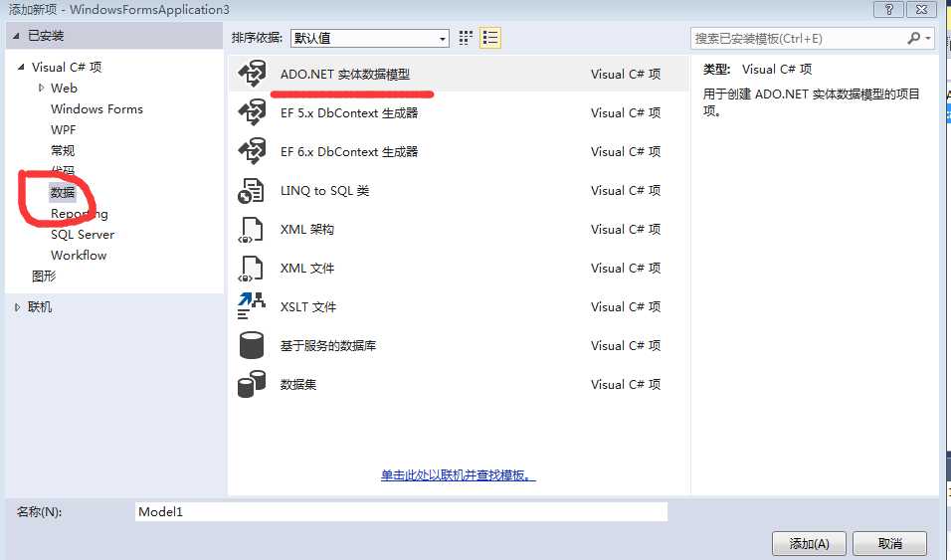Click 数据集 row text
This screenshot has height=560, width=951.
click(x=298, y=385)
